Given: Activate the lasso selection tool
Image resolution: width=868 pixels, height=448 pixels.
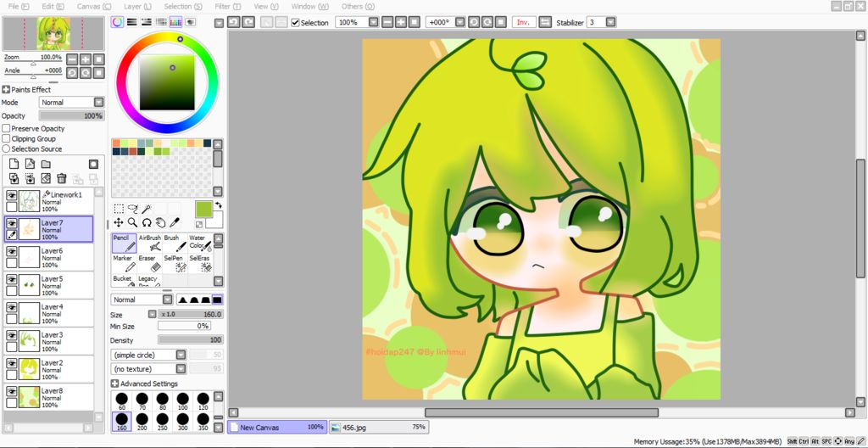Looking at the screenshot, I should [132, 209].
